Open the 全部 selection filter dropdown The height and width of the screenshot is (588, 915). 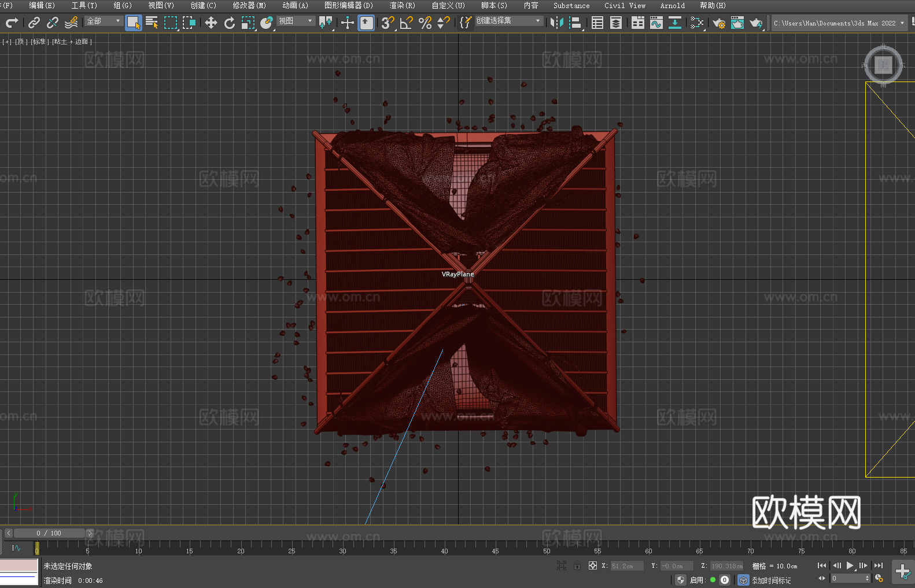[104, 21]
